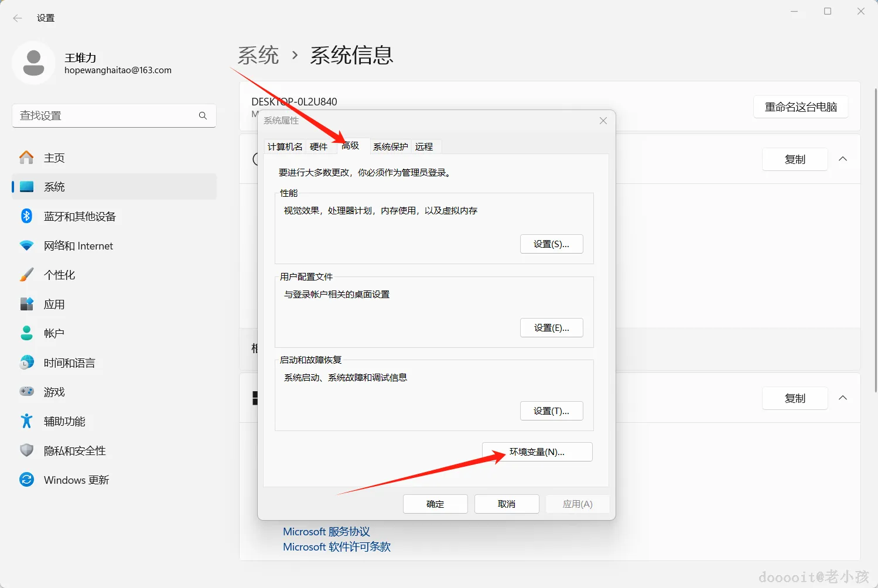Go back with the arrow icon
The width and height of the screenshot is (878, 588).
pos(18,18)
